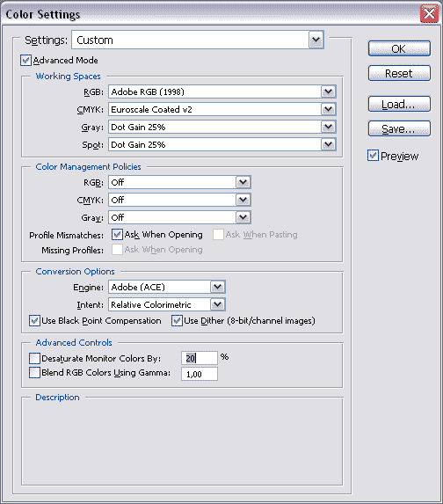Click the desaturate percentage field showing 20
The image size is (443, 504).
[200, 358]
